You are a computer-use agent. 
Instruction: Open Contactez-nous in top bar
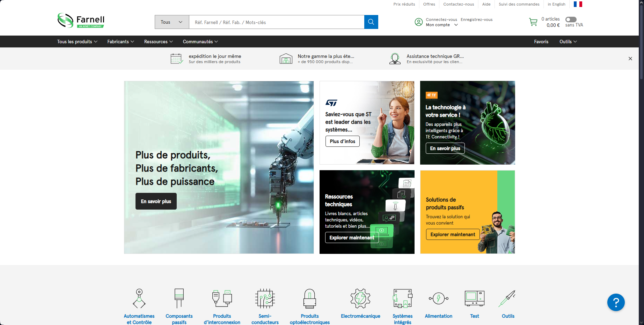tap(459, 4)
